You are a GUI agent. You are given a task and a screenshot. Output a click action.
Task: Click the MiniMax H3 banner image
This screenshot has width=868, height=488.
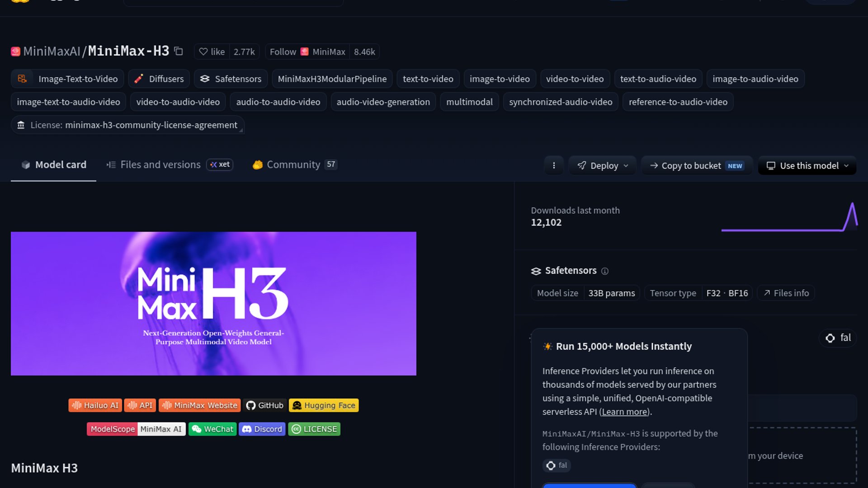(x=213, y=304)
